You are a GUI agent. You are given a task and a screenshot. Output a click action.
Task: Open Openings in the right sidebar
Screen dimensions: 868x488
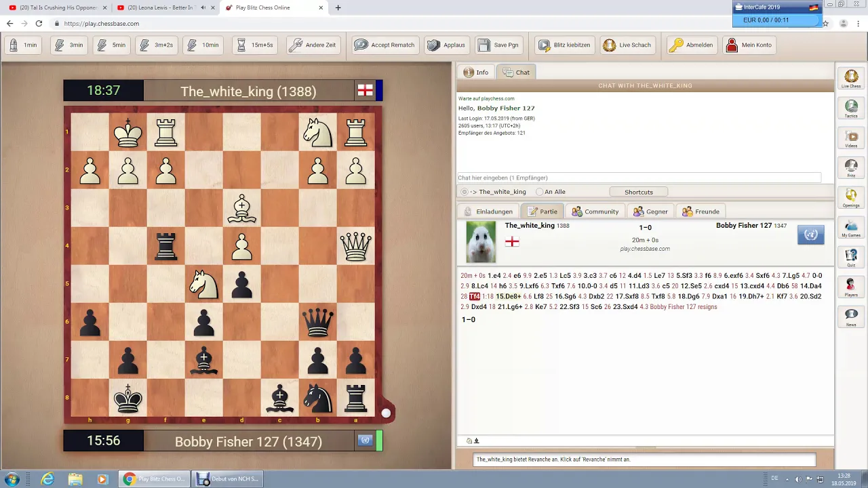[x=851, y=198]
